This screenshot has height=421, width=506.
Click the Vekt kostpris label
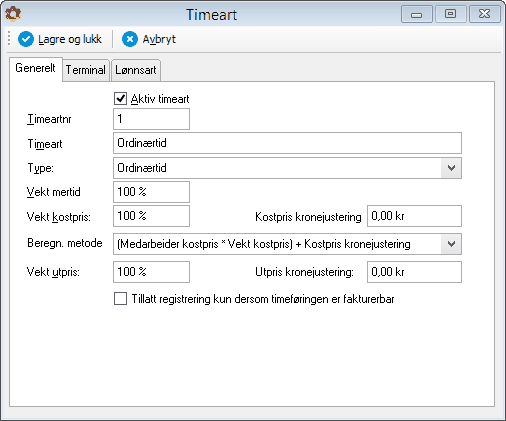pos(59,217)
